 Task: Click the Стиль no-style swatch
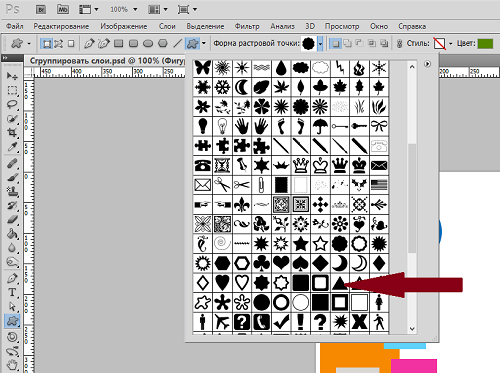coord(439,44)
